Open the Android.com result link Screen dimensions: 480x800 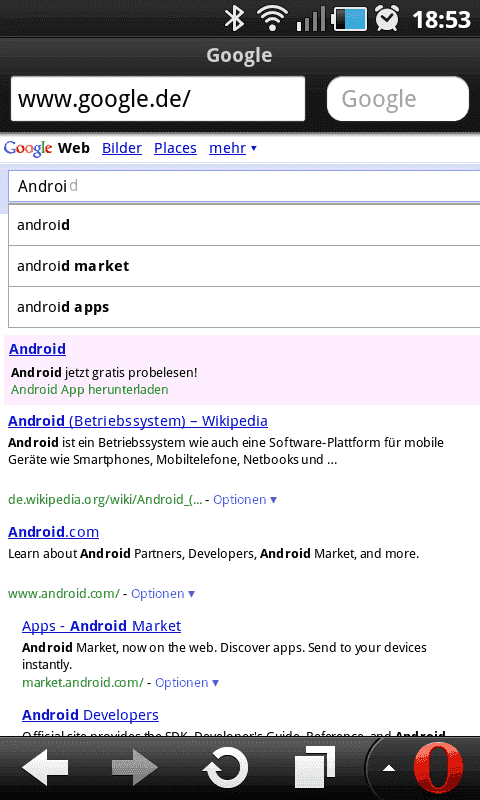pos(54,532)
